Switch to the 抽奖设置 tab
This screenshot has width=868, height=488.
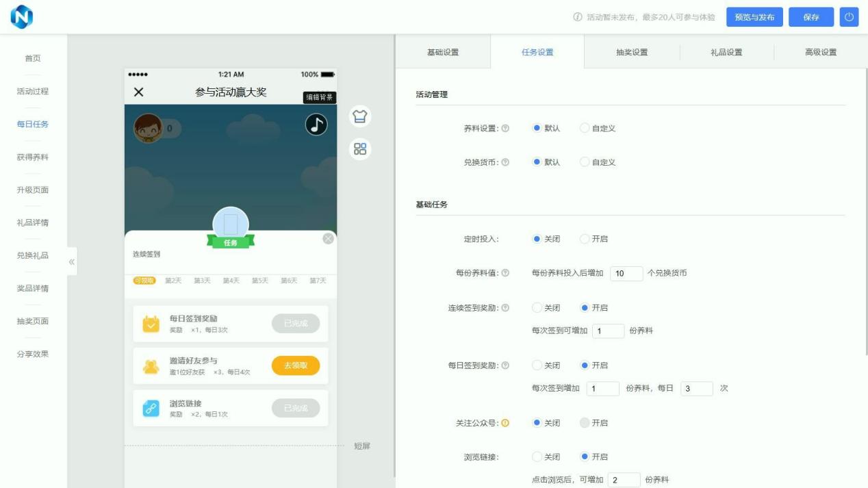(x=631, y=52)
